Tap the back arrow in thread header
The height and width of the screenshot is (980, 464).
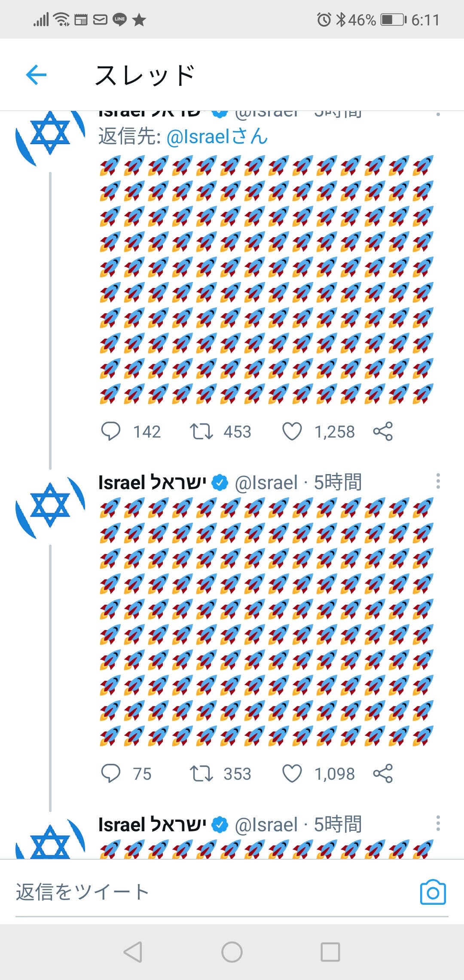click(36, 75)
